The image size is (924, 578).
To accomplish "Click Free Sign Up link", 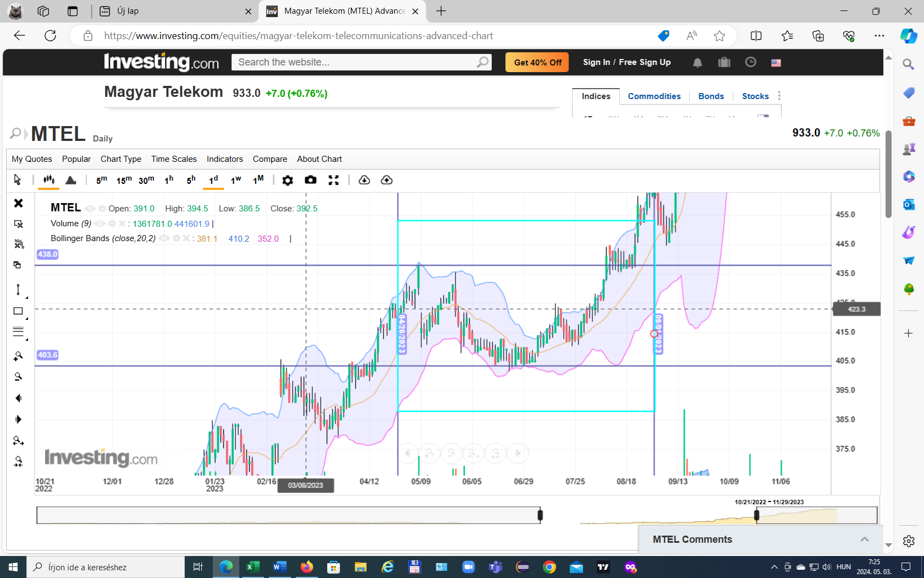I will [x=645, y=62].
